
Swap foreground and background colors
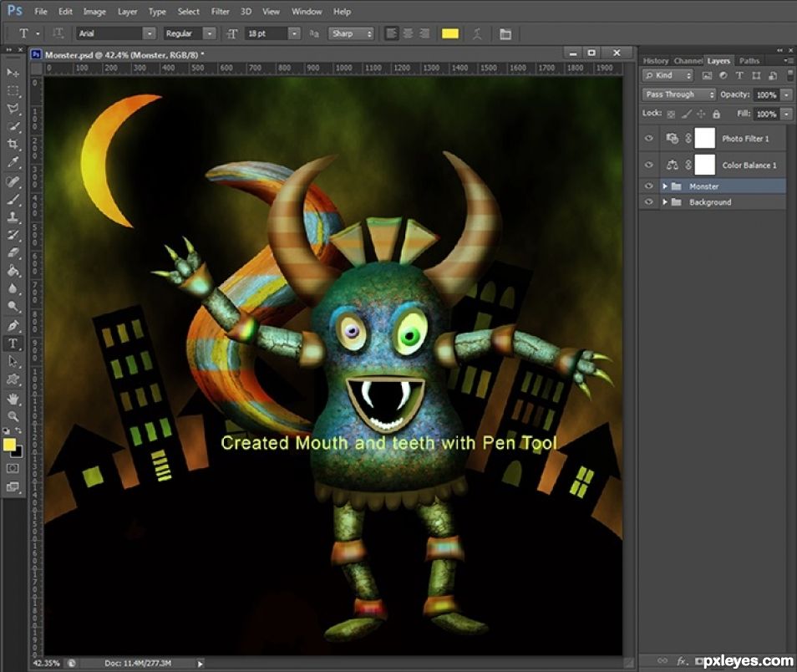pos(18,431)
